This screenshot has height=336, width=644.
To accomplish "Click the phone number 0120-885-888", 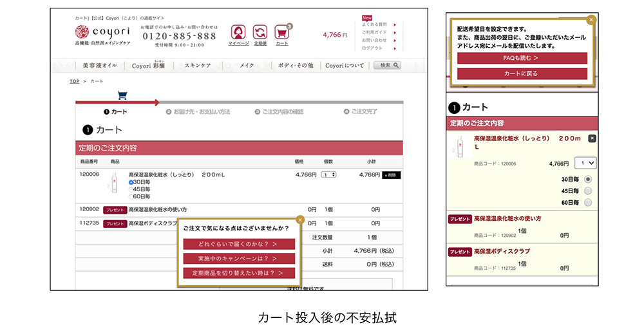I will pyautogui.click(x=179, y=36).
